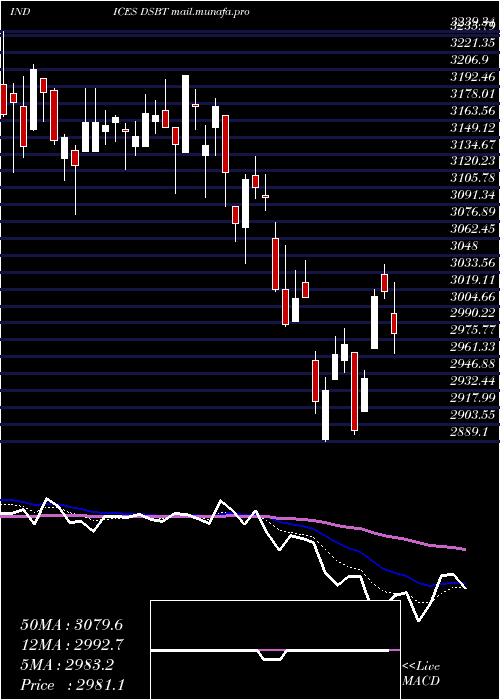Click the 3048 axis label
500x700 pixels.
coord(464,246)
